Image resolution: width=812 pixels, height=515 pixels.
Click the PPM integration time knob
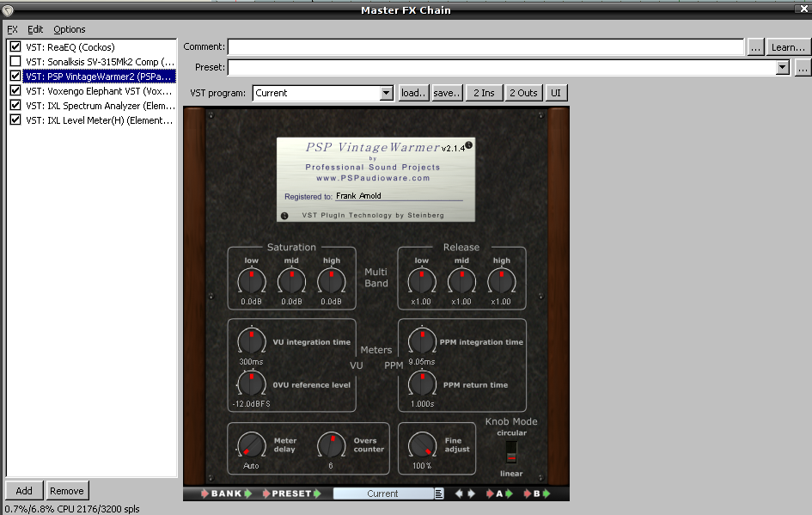point(422,341)
